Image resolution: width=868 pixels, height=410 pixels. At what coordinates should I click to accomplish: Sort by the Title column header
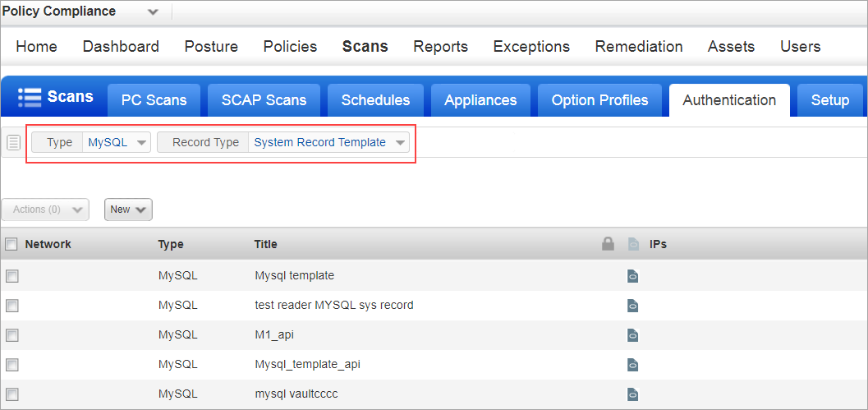[265, 244]
